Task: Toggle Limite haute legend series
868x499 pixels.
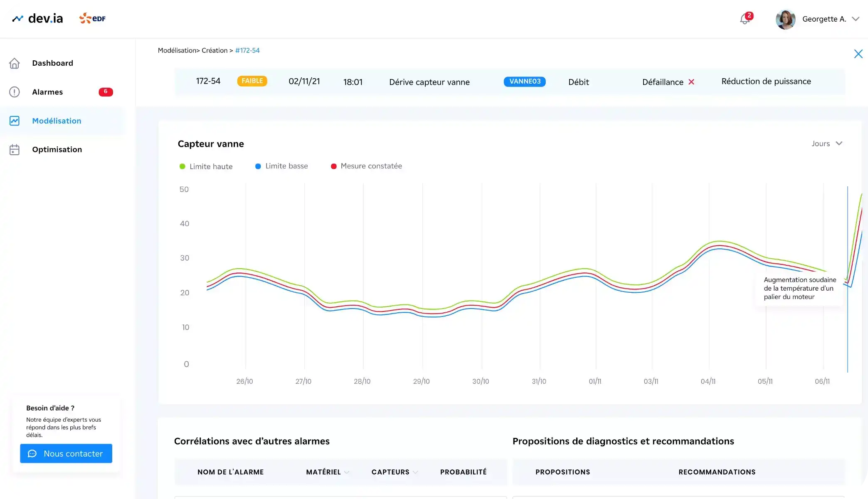Action: (x=206, y=166)
